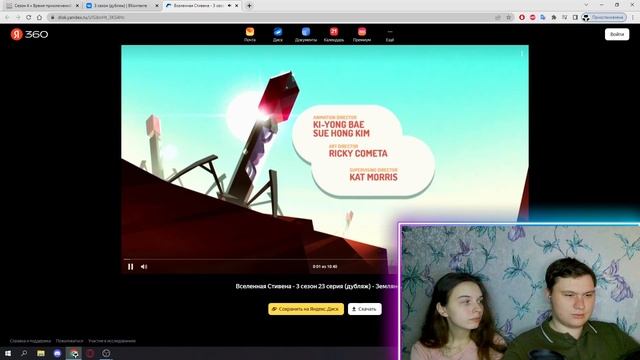Click the Войти login button
The width and height of the screenshot is (640, 360).
coord(617,34)
